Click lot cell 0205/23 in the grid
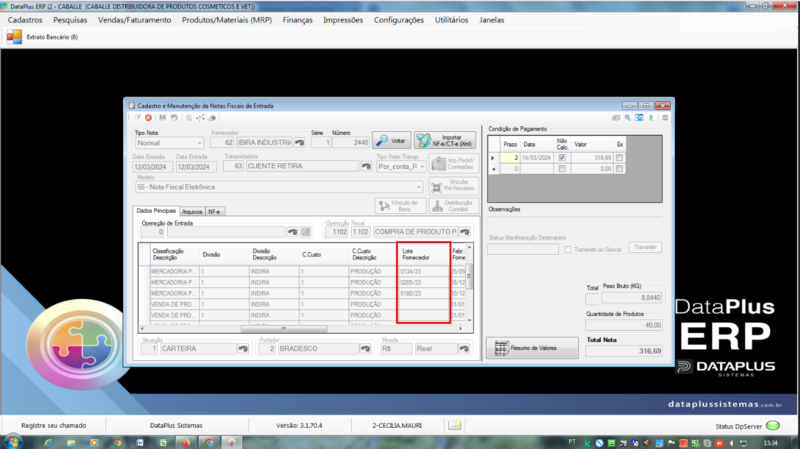This screenshot has width=800, height=449. point(423,283)
